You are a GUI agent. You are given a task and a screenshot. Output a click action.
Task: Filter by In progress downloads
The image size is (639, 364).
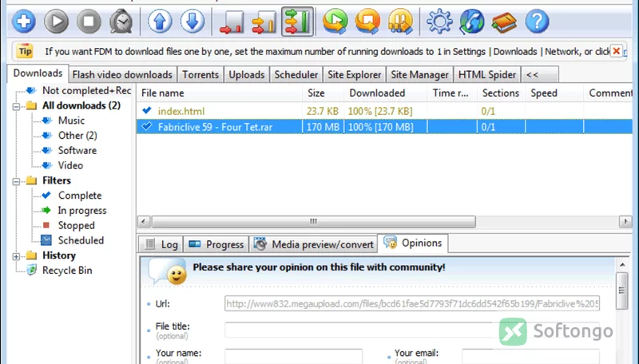[82, 211]
